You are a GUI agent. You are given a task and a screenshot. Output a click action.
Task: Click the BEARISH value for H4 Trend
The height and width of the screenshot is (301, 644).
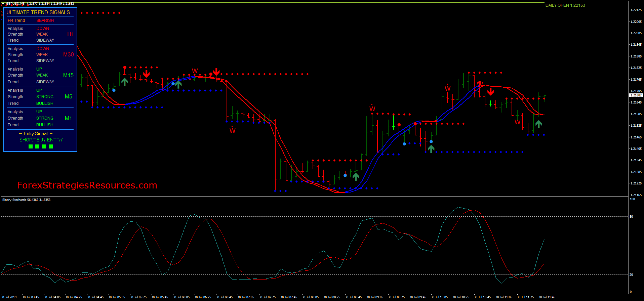(x=45, y=20)
